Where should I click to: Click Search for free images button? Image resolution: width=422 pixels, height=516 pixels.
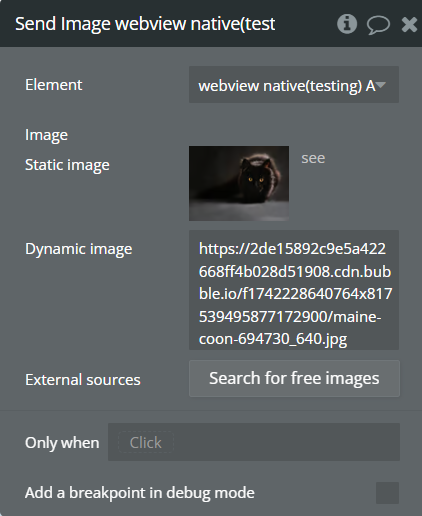tap(294, 378)
